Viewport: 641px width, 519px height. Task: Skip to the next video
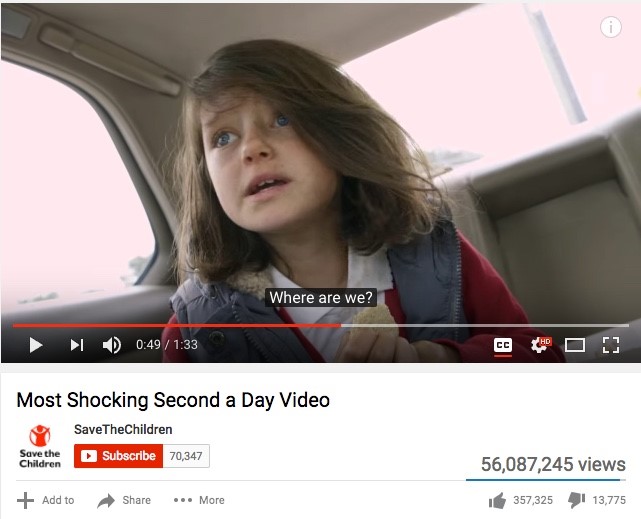tap(77, 345)
